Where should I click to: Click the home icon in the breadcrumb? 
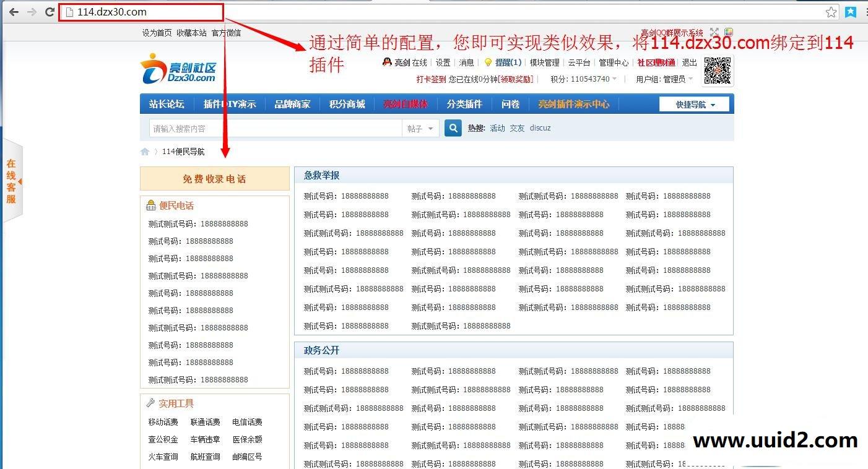[x=144, y=151]
